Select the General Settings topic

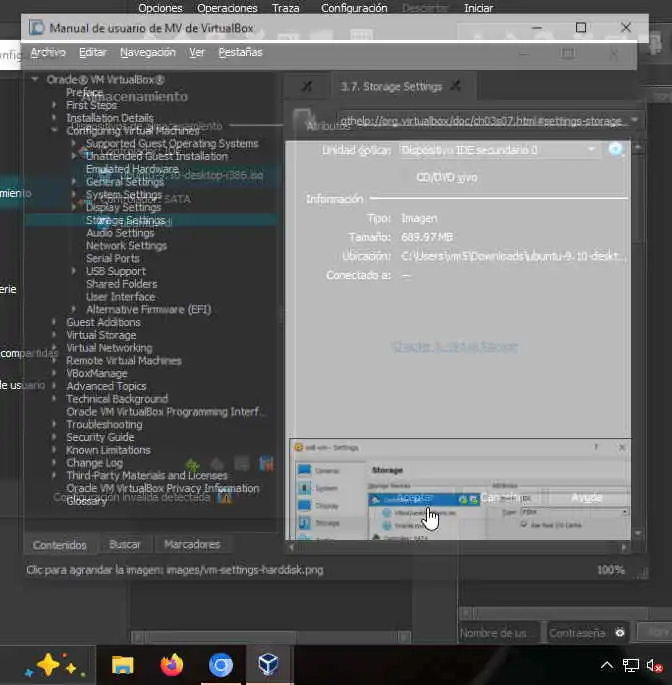[125, 181]
